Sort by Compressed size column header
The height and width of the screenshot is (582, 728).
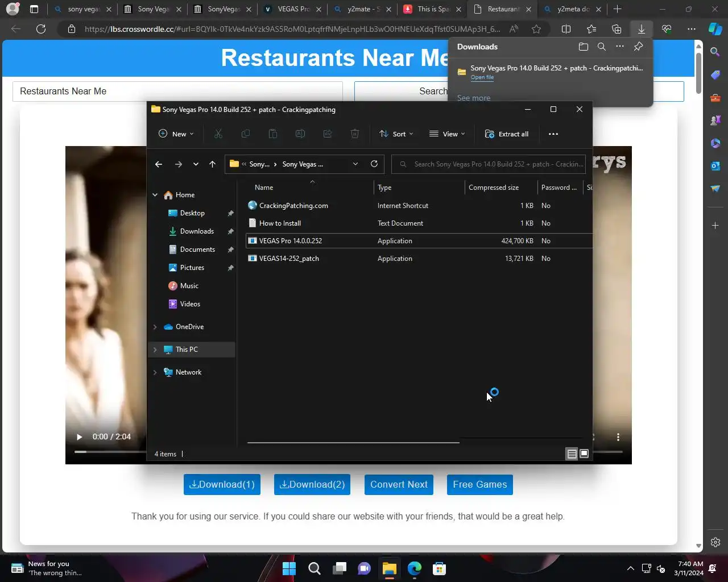coord(494,188)
